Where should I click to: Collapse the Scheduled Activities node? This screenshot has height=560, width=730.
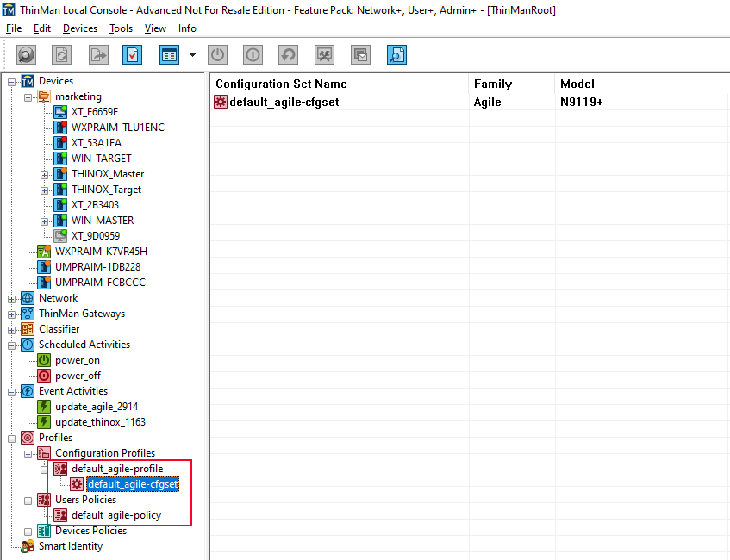click(x=12, y=345)
